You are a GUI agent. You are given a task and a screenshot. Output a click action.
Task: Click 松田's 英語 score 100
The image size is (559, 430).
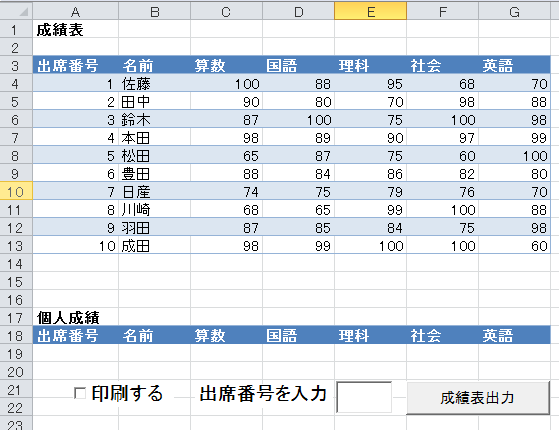pos(514,155)
